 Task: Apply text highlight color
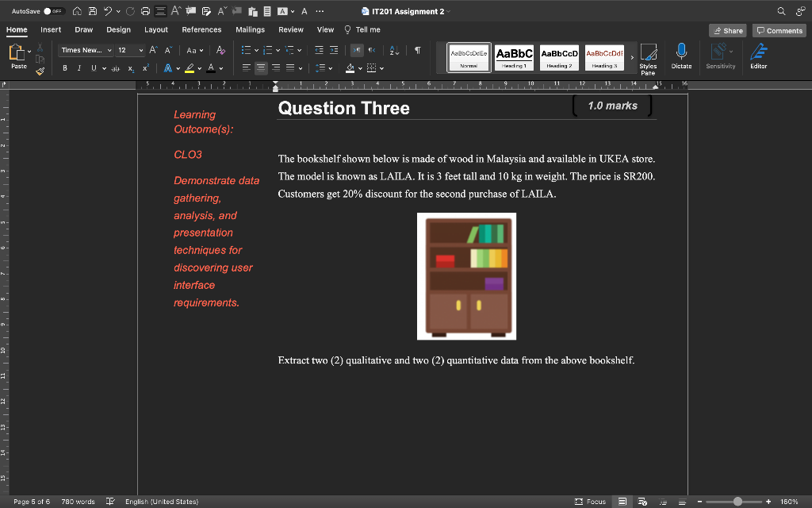tap(190, 68)
